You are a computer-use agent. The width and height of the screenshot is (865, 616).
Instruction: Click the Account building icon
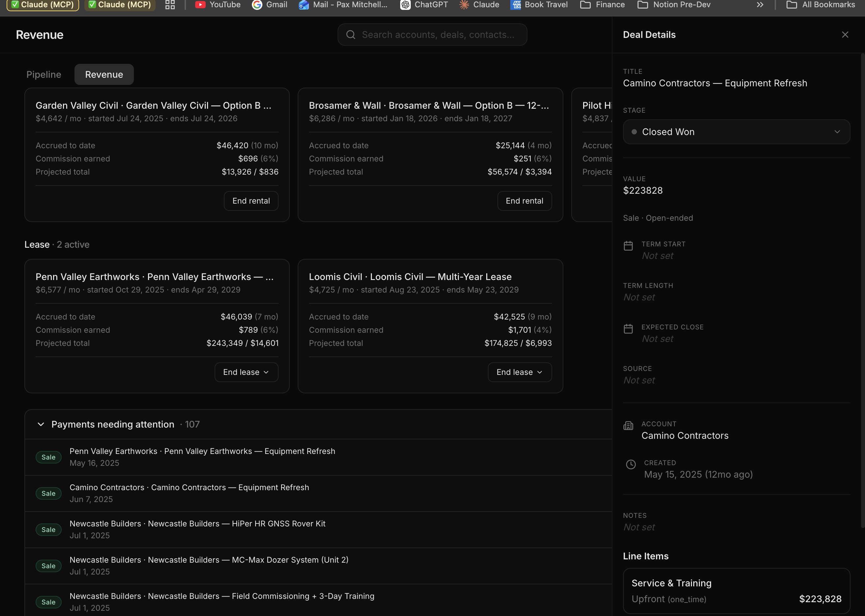pyautogui.click(x=628, y=426)
